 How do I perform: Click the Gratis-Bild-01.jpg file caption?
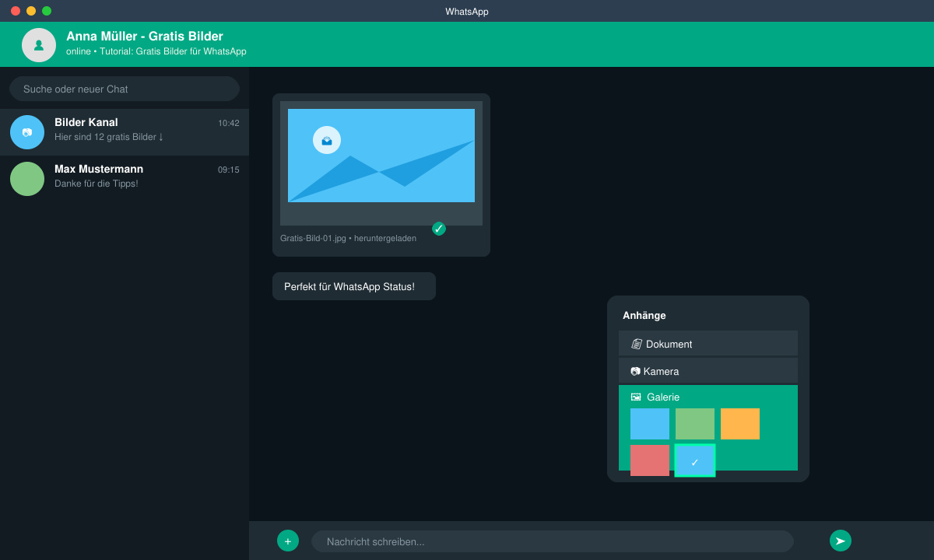348,238
